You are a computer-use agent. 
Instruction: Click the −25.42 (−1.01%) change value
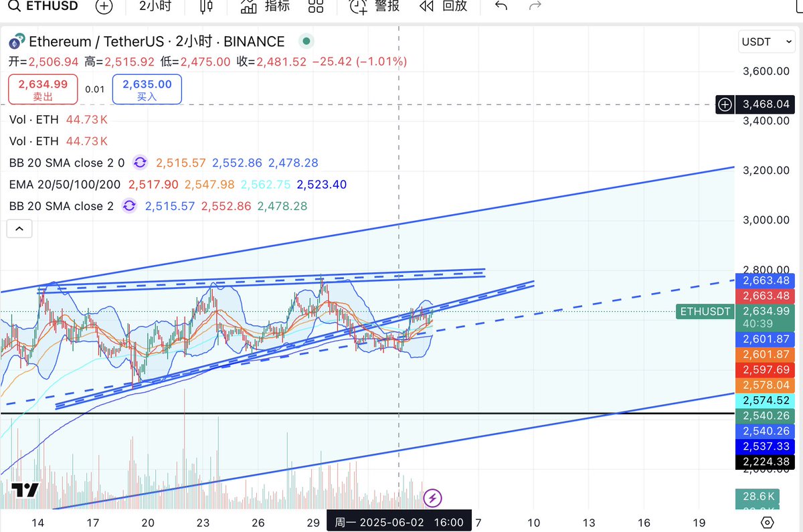[x=360, y=62]
